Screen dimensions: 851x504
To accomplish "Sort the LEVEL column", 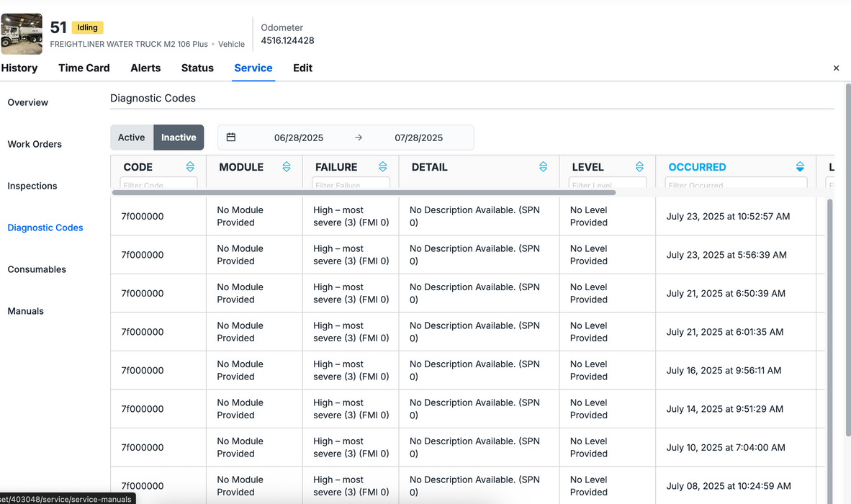I will click(639, 167).
